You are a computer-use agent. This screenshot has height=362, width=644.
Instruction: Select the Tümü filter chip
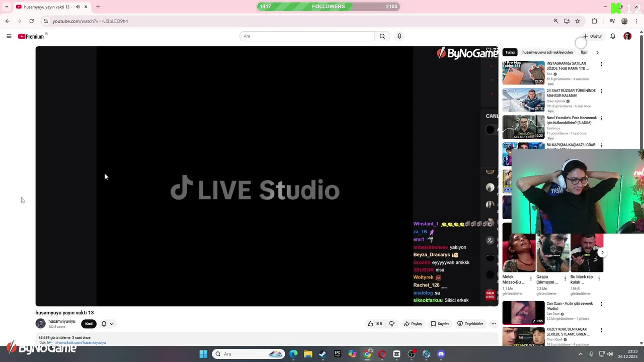click(510, 52)
